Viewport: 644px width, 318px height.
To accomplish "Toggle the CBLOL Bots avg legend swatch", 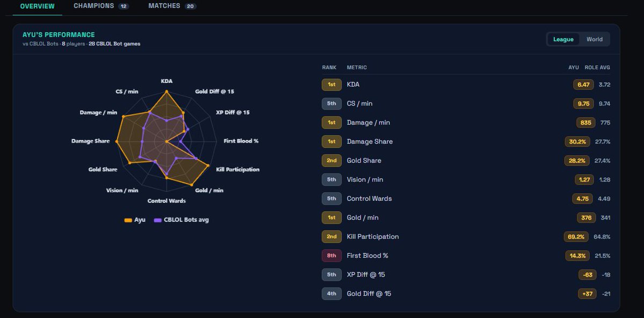I will (158, 220).
